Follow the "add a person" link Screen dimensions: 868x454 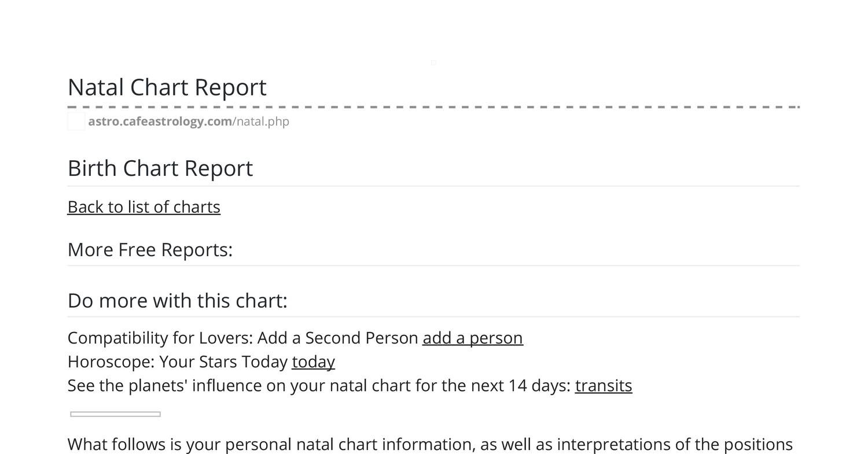point(473,338)
